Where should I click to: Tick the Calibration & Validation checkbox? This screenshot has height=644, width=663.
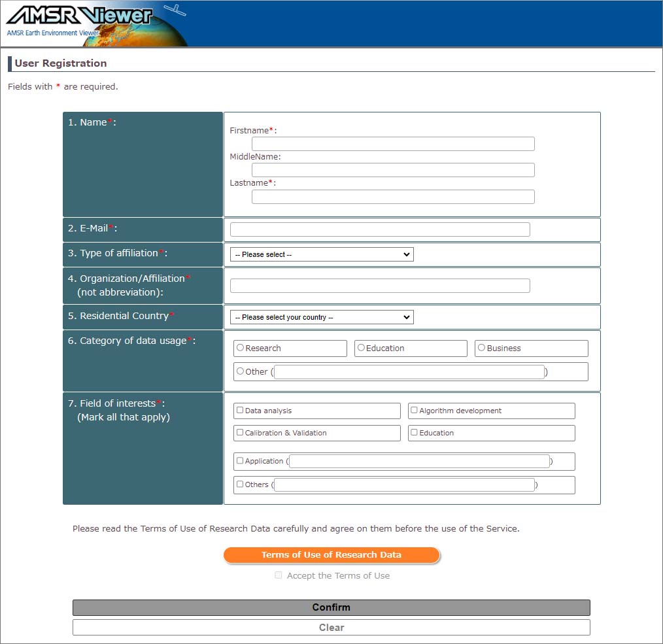point(240,433)
